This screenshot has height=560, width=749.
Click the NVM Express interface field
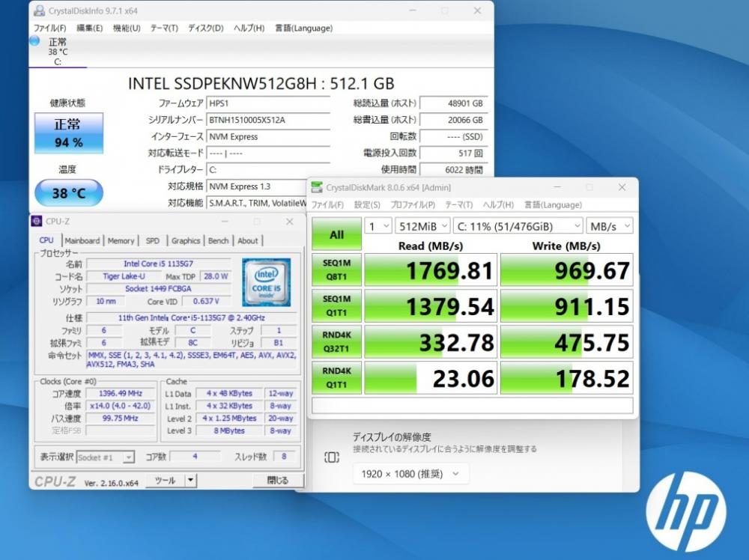[268, 136]
